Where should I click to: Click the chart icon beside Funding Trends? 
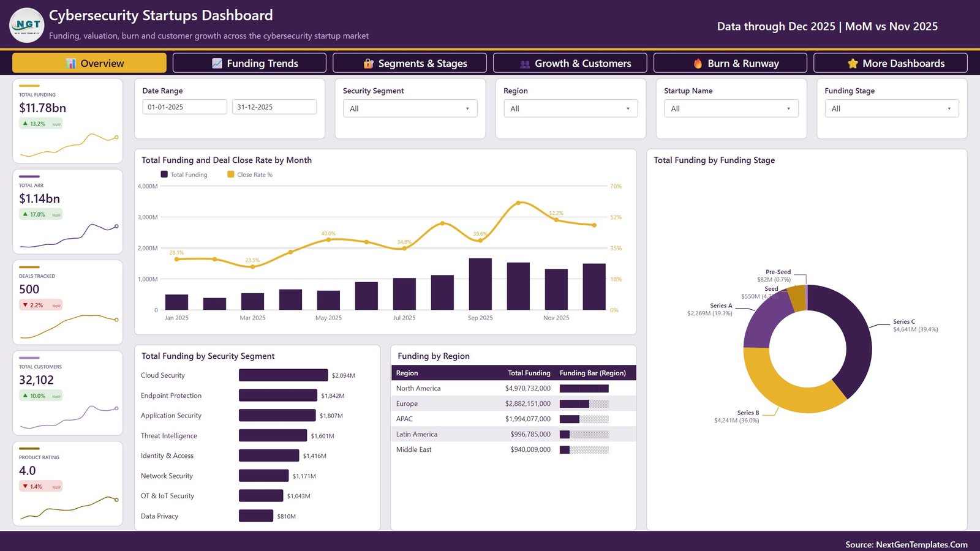point(217,63)
